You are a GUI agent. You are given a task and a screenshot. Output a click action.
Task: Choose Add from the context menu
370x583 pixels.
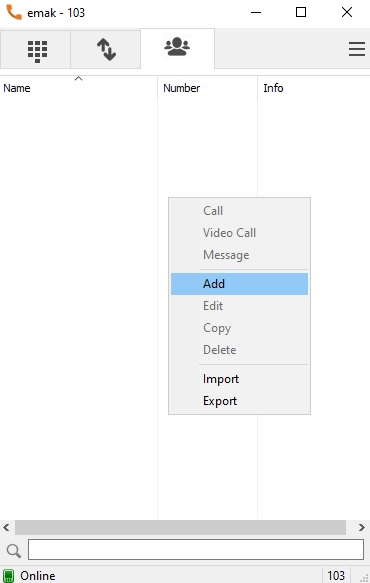click(239, 284)
